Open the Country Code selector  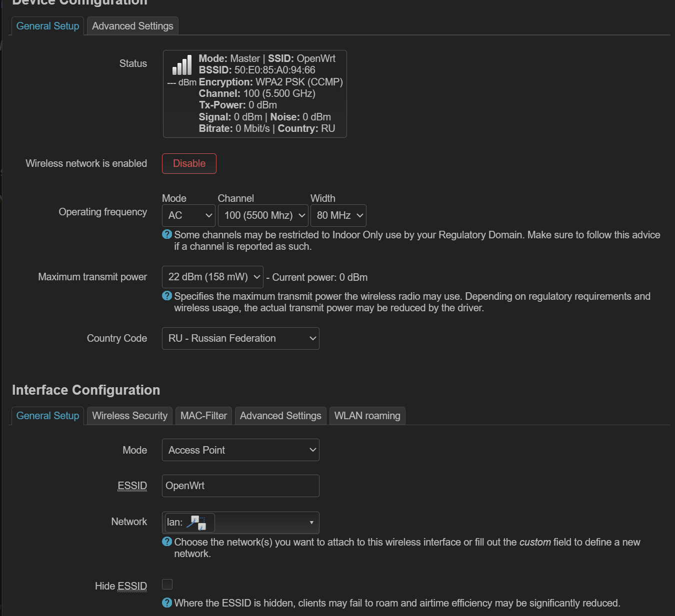(x=240, y=338)
